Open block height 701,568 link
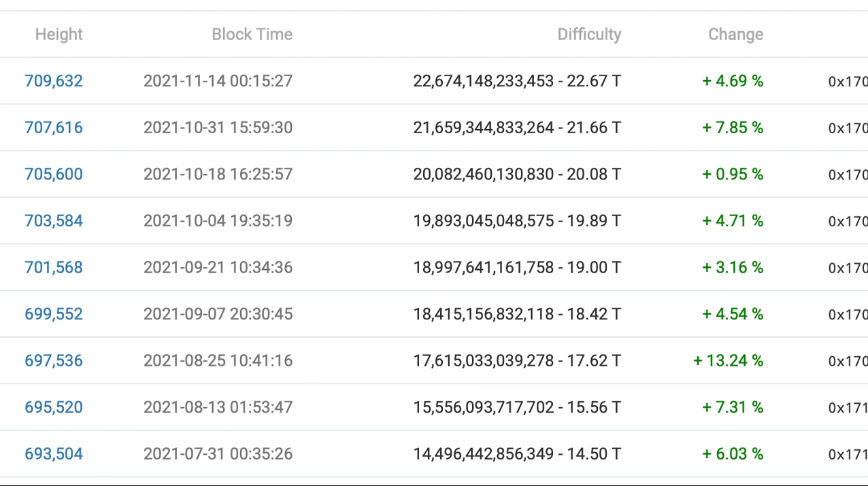 coord(54,267)
